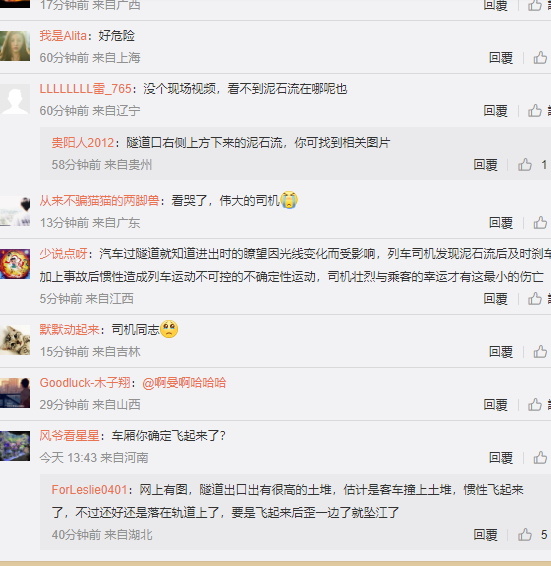Reply to 我是Alita's comment 好危险

point(501,58)
